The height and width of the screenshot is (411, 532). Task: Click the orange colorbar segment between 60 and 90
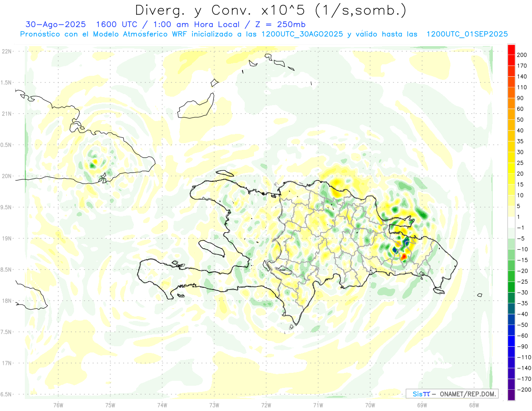click(511, 103)
